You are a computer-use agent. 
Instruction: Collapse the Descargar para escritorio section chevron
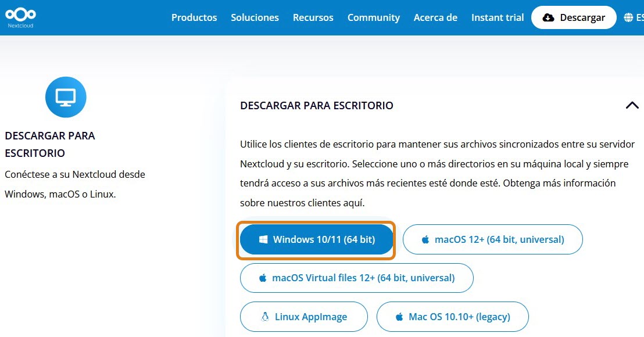(632, 105)
